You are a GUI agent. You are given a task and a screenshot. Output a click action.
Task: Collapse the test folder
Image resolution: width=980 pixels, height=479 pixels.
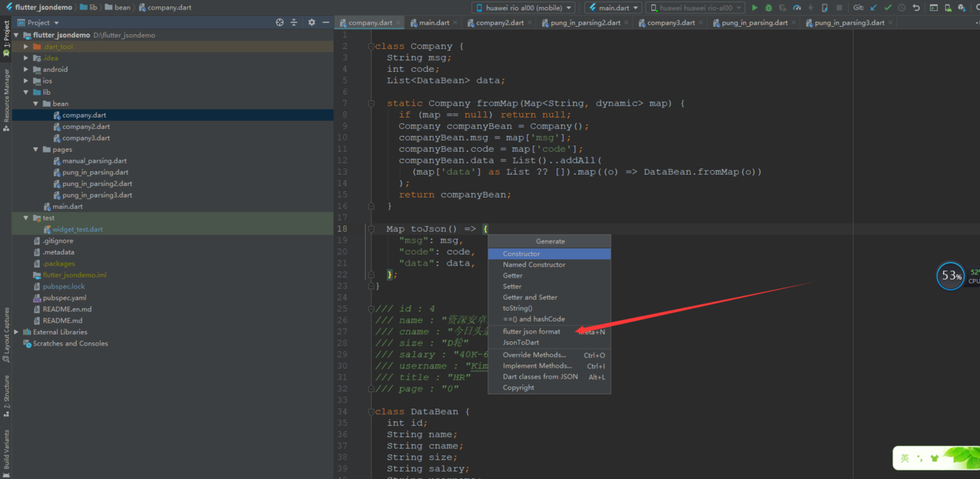coord(26,218)
